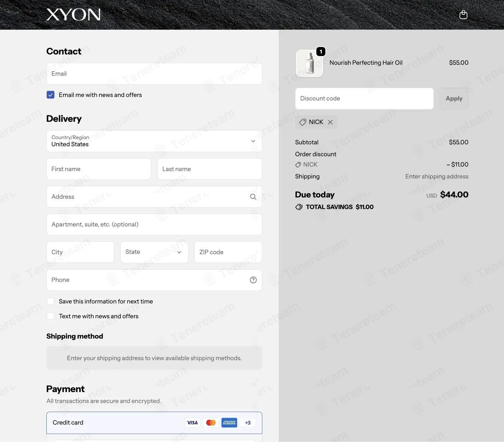The image size is (504, 442).
Task: Click the tag icon beside the order discount NICK
Action: click(x=298, y=165)
